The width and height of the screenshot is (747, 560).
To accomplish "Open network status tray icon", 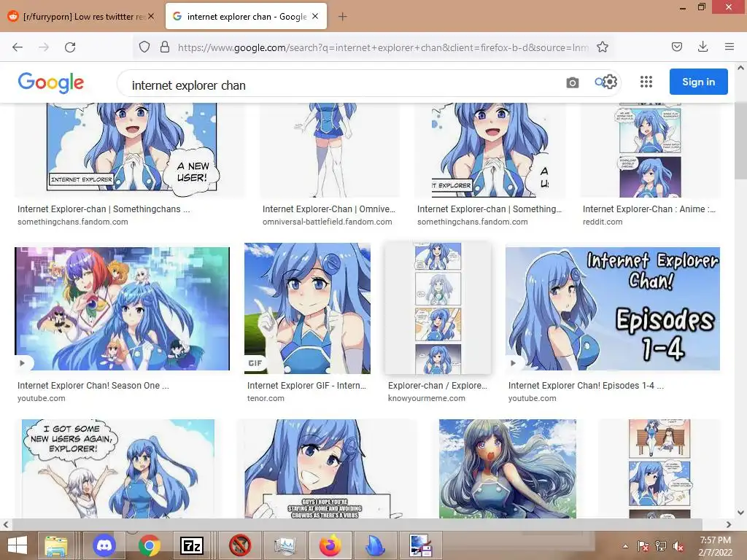I will click(661, 545).
